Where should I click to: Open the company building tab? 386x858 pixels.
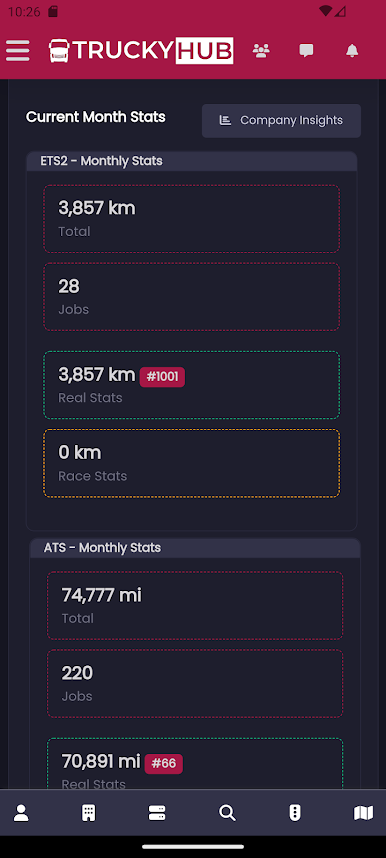(88, 813)
